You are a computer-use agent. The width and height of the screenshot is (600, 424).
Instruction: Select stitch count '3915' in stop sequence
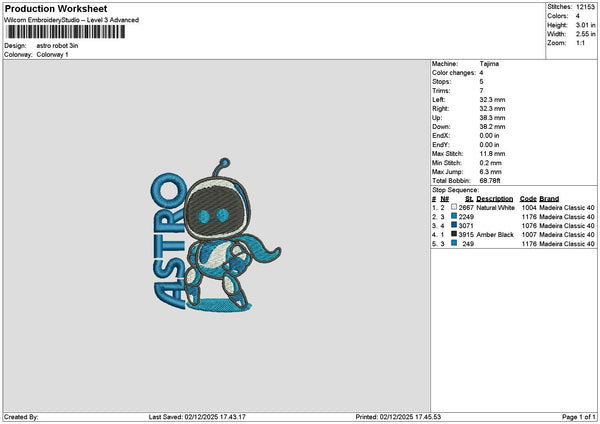(466, 235)
